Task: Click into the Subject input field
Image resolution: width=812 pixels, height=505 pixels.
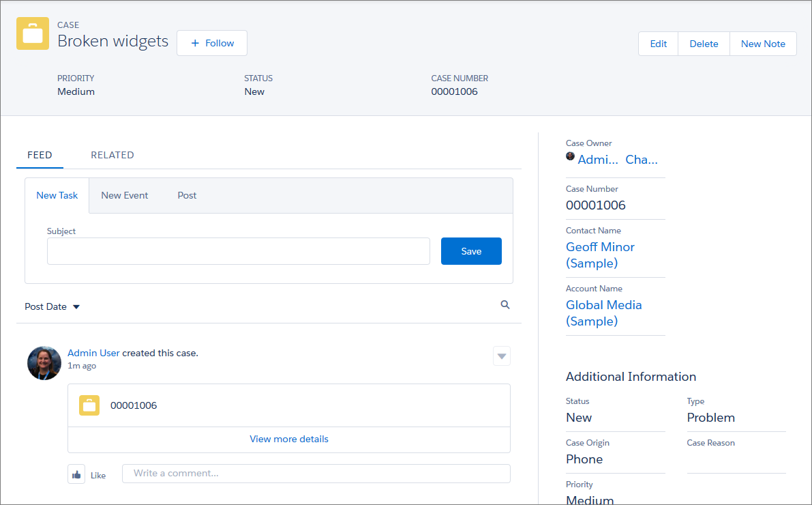Action: pyautogui.click(x=238, y=251)
